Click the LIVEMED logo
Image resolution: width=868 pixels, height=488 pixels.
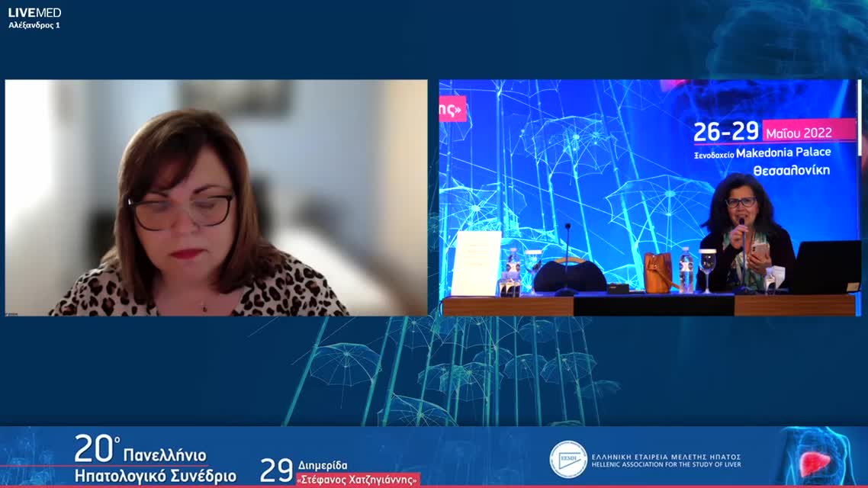[x=34, y=12]
